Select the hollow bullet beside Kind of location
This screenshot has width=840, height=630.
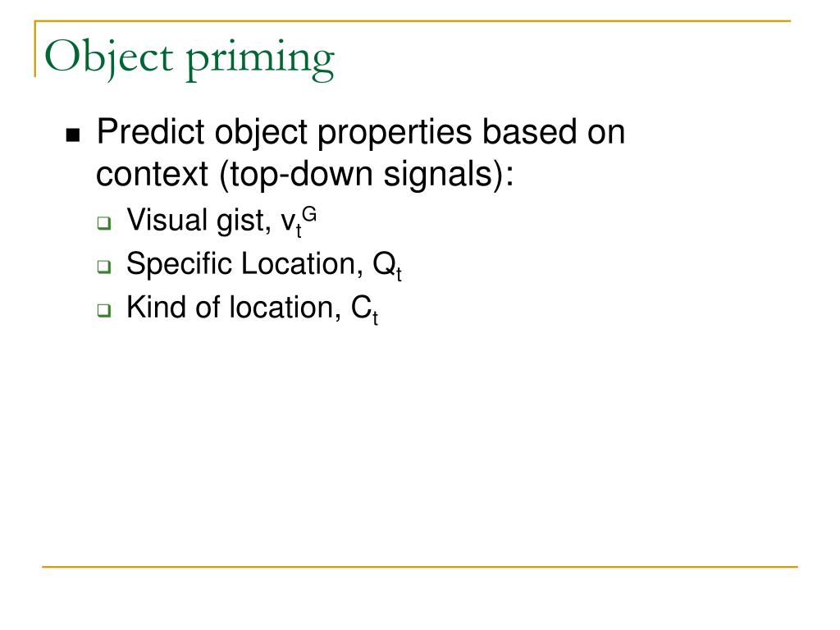click(x=104, y=310)
